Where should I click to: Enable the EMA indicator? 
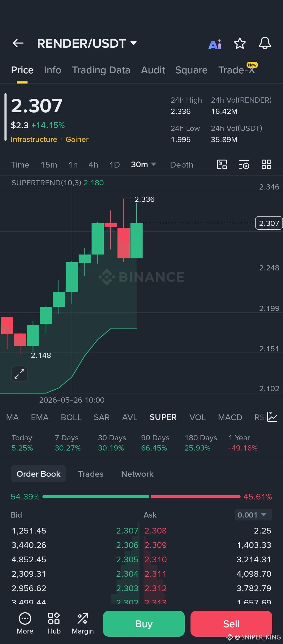click(x=40, y=417)
